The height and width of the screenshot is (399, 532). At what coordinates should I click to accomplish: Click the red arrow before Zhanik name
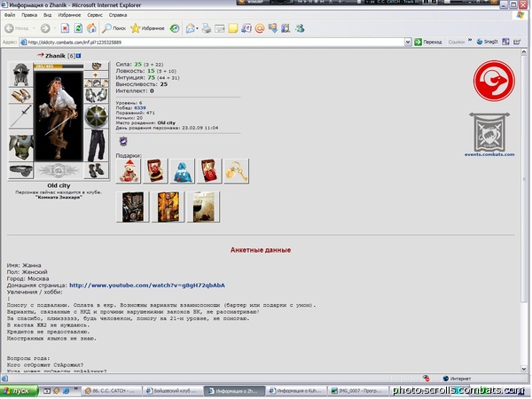(41, 55)
